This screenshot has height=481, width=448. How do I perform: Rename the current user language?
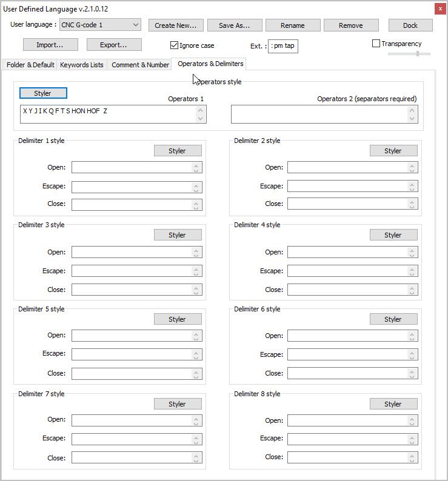click(x=293, y=25)
